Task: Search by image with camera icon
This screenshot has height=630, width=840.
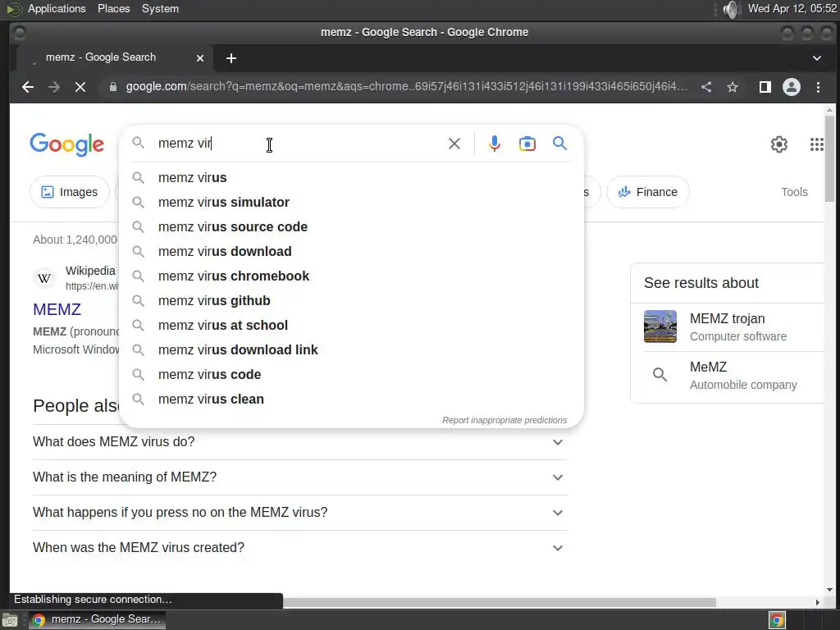Action: [x=527, y=144]
